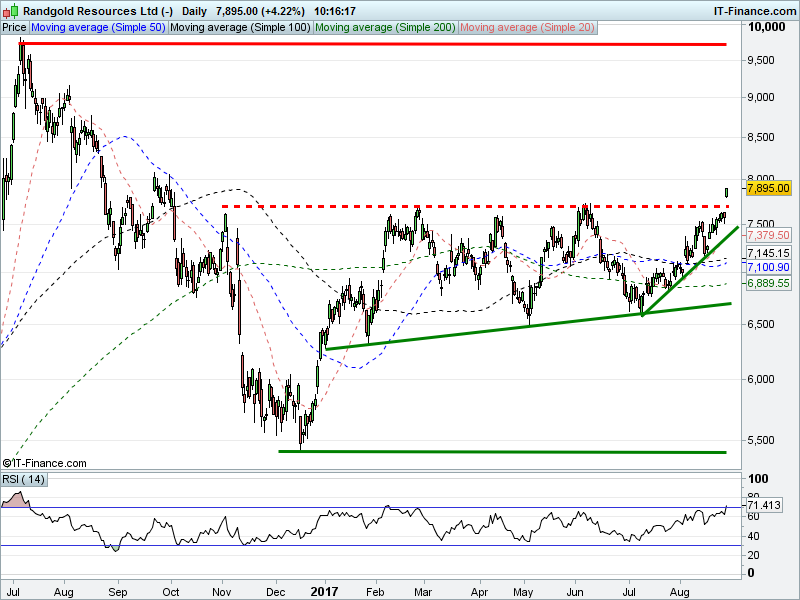Screen dimensions: 800x600
Task: Click the 7,145.15 moving average value tag
Action: (768, 254)
